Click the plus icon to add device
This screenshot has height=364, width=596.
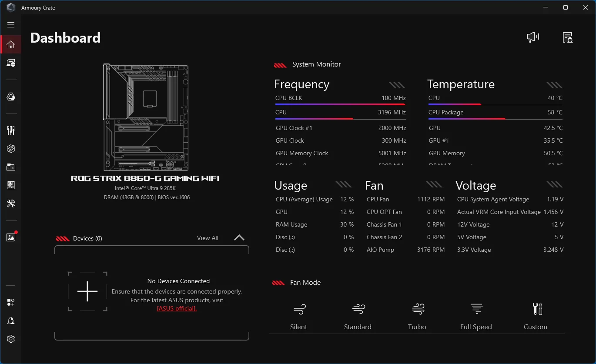pos(87,291)
